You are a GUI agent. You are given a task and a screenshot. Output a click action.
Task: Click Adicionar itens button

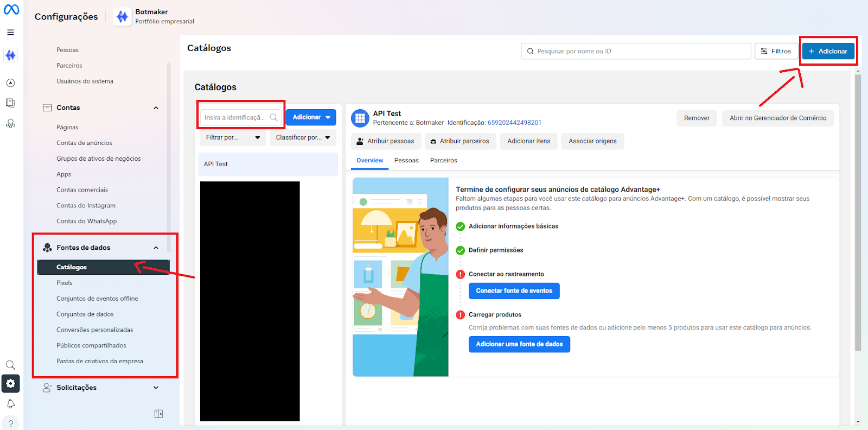(529, 141)
